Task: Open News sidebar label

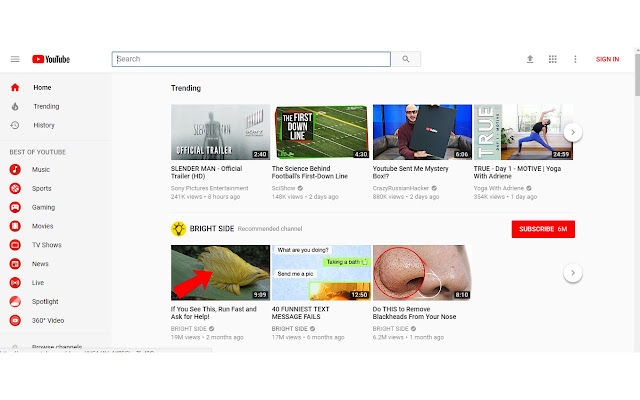Action: [x=40, y=264]
